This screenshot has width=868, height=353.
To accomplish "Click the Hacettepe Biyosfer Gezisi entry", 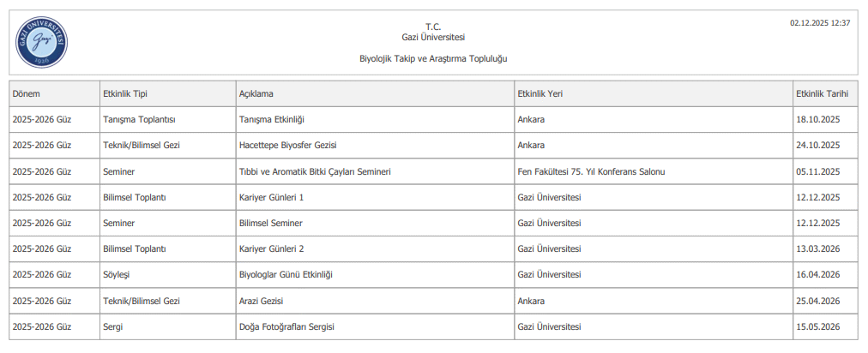I will [x=288, y=146].
